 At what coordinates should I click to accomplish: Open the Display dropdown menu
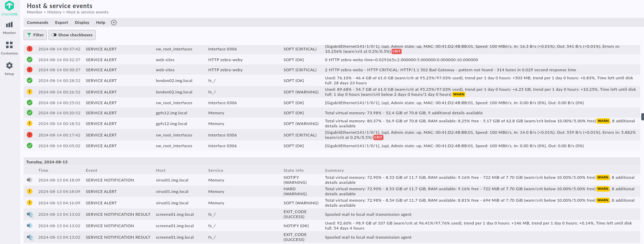pyautogui.click(x=82, y=23)
